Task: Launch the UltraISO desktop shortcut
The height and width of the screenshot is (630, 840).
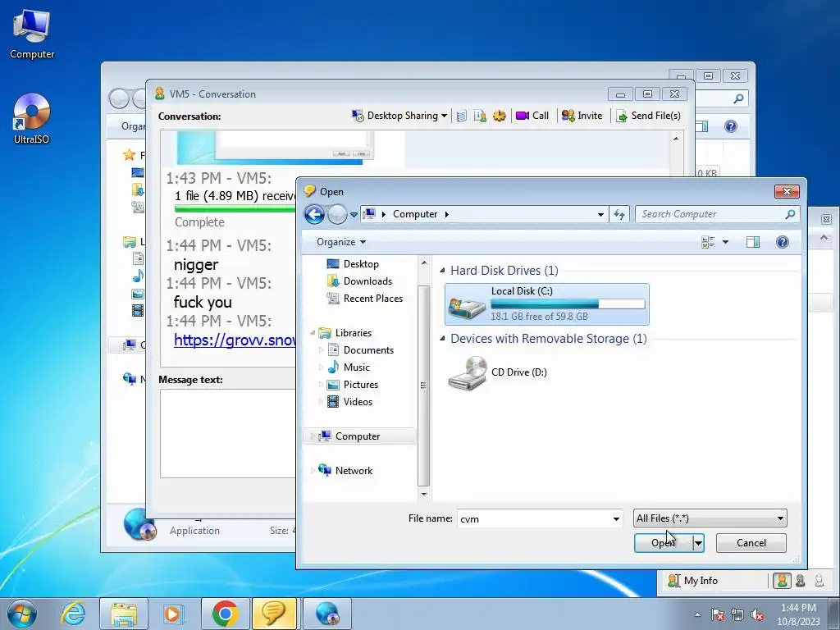Action: [32, 118]
